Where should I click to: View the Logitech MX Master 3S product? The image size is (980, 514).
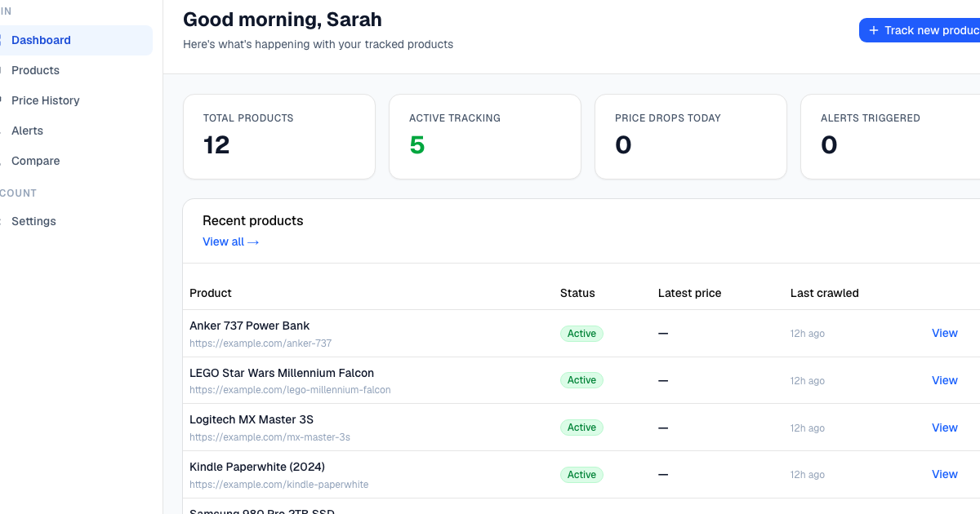tap(944, 428)
